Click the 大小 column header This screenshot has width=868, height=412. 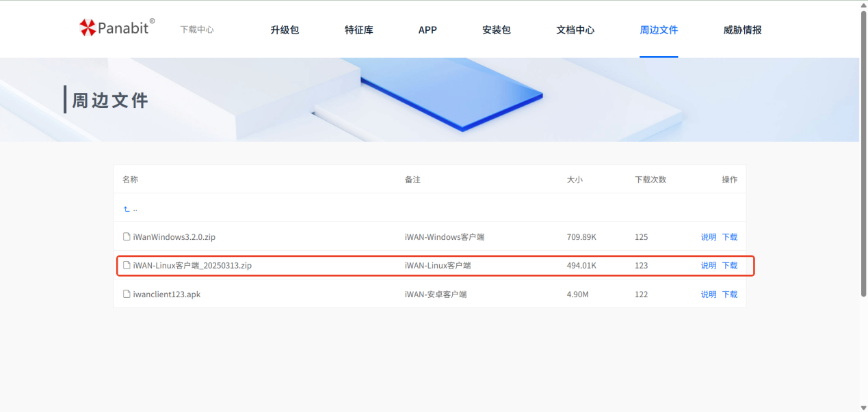(x=575, y=180)
